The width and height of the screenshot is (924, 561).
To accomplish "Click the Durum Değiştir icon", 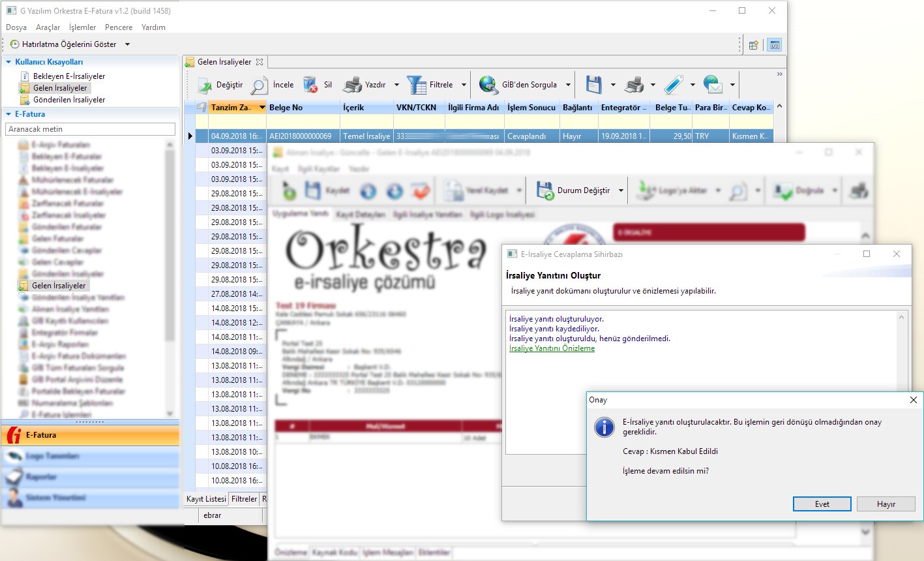I will click(544, 190).
